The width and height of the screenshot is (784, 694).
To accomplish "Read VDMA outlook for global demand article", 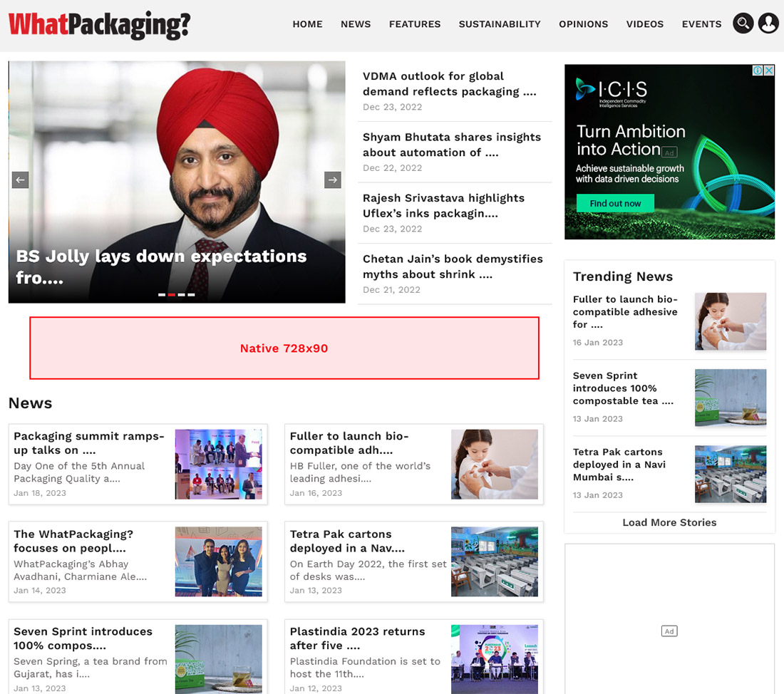I will tap(449, 83).
